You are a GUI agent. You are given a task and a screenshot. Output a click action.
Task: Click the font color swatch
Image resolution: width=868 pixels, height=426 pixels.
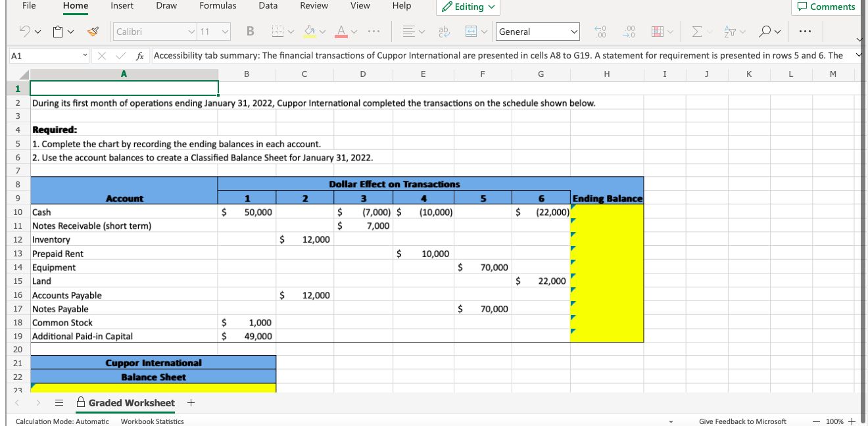click(x=343, y=32)
